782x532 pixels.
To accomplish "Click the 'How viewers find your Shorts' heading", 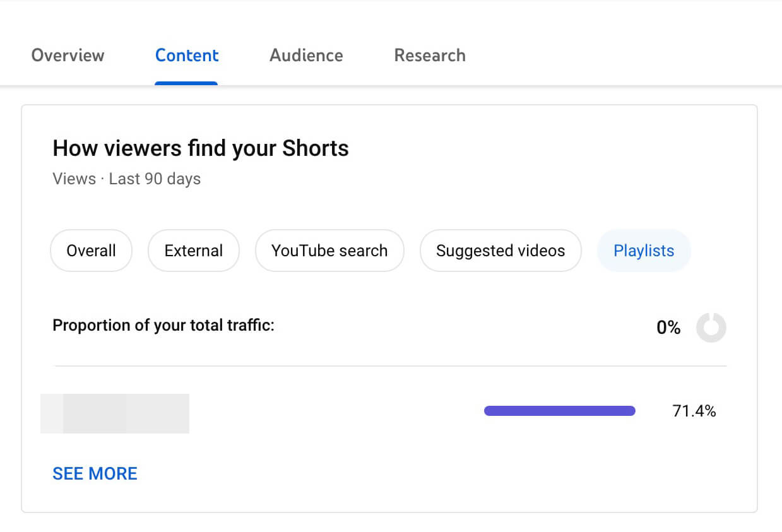I will 201,148.
